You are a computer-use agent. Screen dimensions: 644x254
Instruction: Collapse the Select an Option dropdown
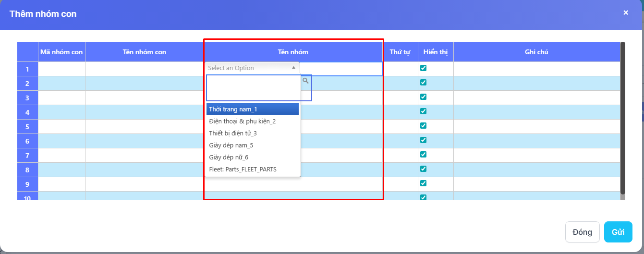(x=293, y=68)
